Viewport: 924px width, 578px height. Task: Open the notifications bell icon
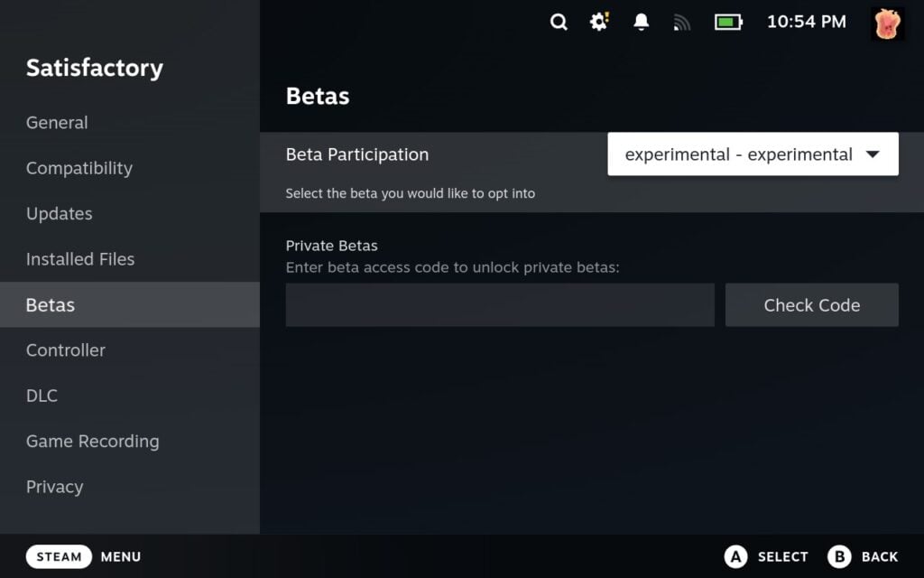point(641,22)
